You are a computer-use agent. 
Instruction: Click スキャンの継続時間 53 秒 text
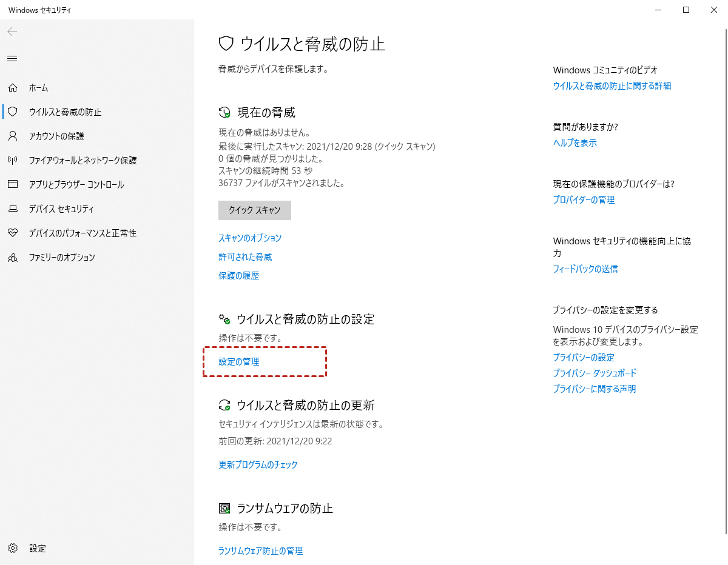point(266,171)
